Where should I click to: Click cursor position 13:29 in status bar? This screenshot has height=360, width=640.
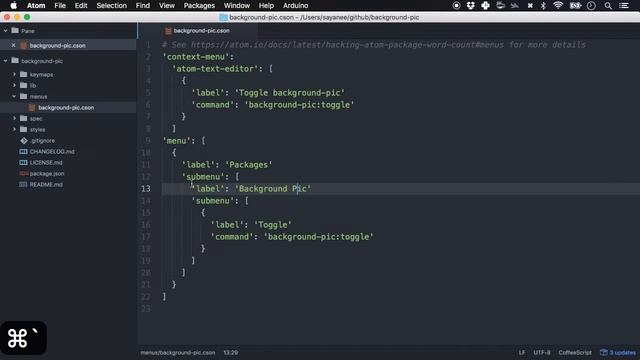231,353
